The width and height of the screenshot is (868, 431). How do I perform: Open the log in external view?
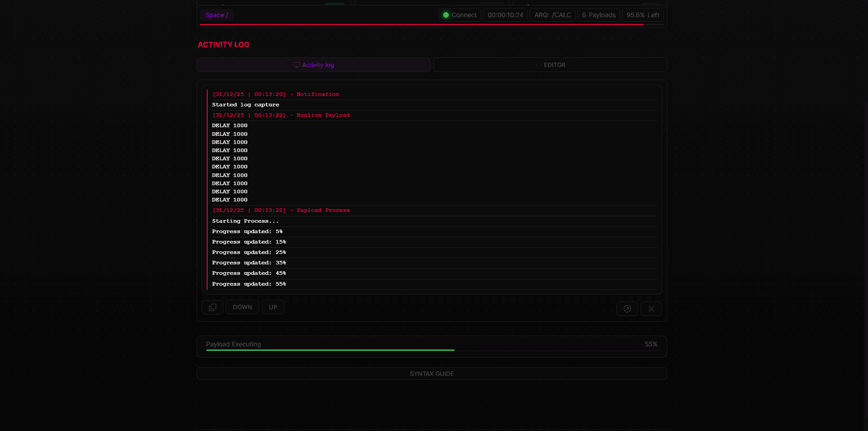[627, 309]
